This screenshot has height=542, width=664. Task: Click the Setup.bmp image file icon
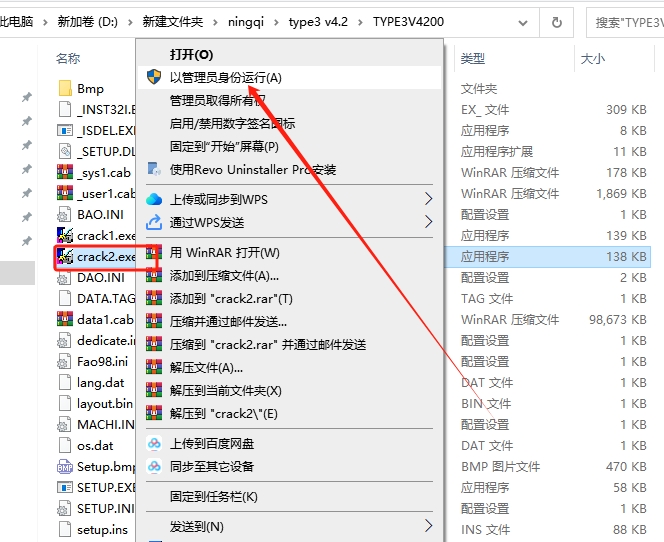coord(64,466)
